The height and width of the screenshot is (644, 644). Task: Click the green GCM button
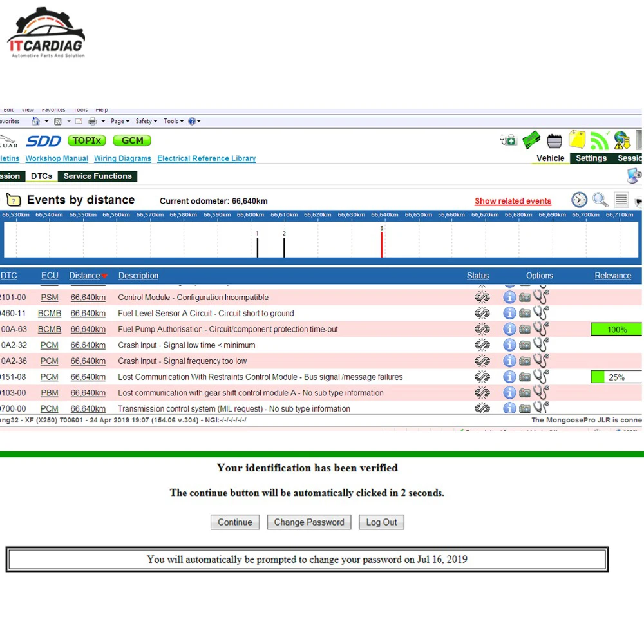(132, 140)
